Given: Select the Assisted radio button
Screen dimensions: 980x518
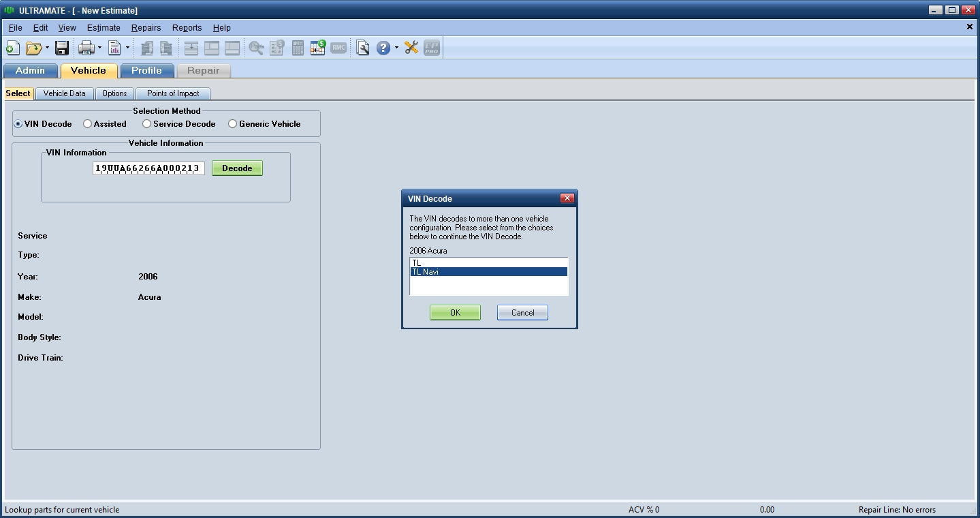Looking at the screenshot, I should tap(87, 124).
